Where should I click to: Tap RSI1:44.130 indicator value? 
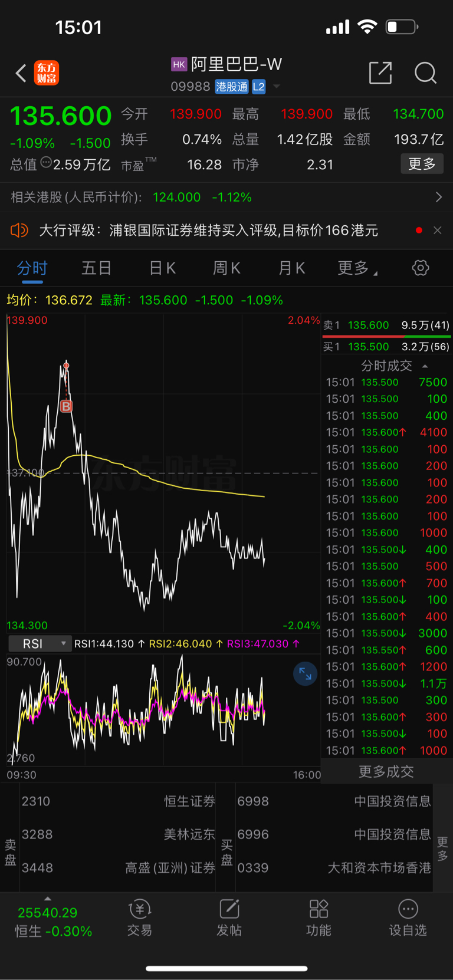point(110,644)
